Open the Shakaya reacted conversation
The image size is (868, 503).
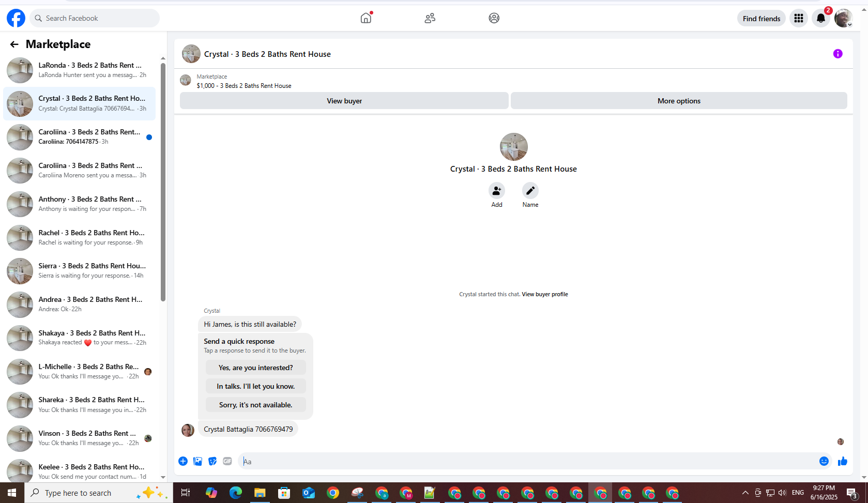coord(80,338)
